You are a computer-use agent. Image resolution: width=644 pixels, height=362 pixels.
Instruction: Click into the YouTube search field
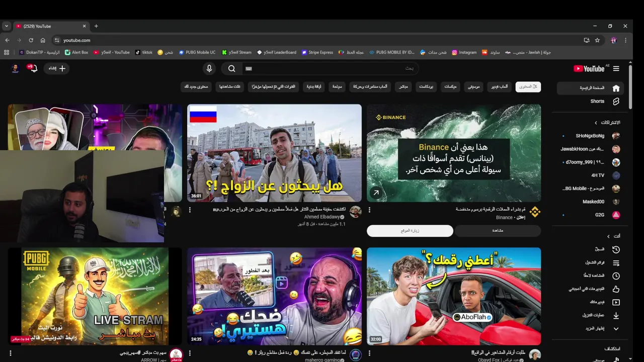click(x=330, y=68)
